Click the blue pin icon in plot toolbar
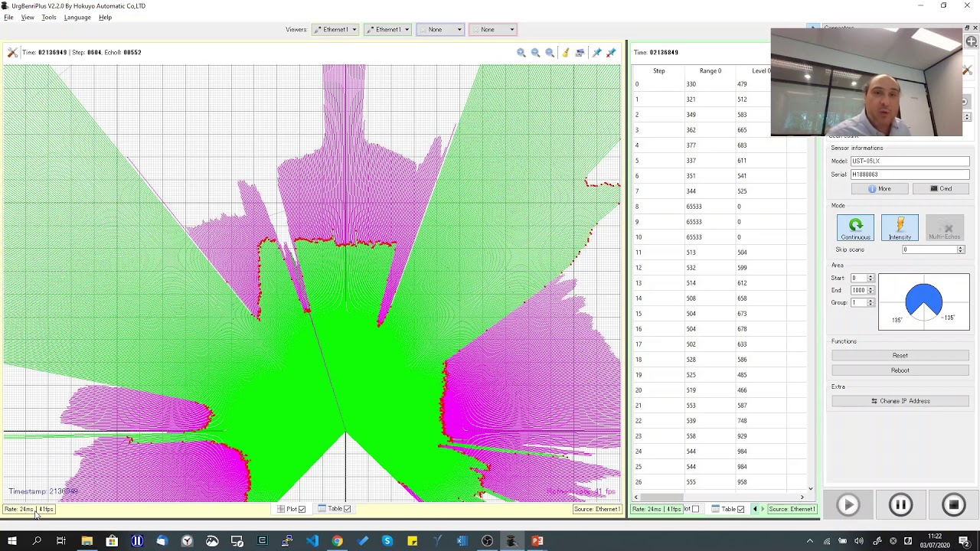 [x=596, y=53]
